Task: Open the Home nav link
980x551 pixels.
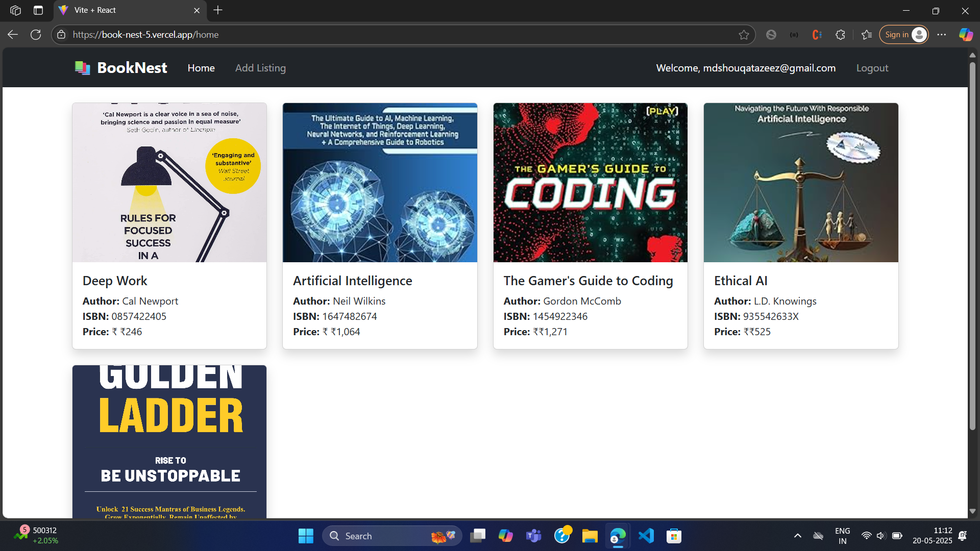Action: pyautogui.click(x=201, y=68)
